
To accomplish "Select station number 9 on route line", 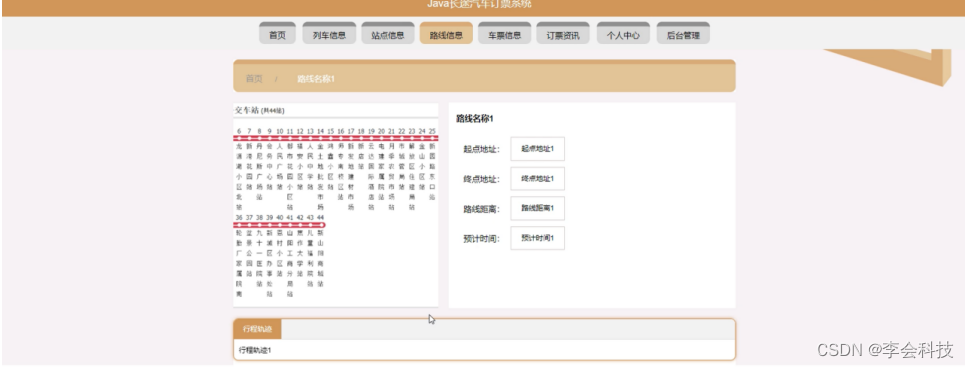I will click(269, 131).
